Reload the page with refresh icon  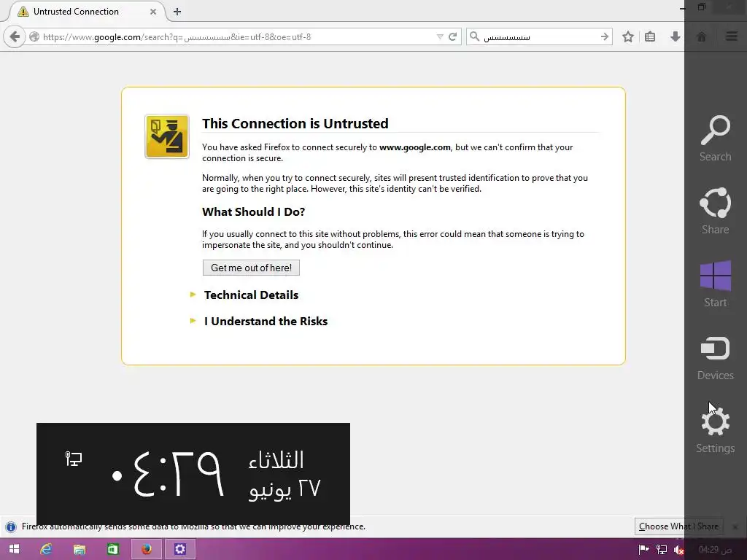[452, 36]
